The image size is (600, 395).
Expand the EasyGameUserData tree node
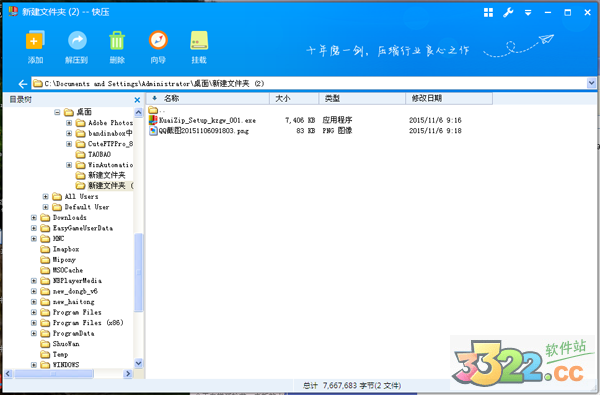[34, 228]
